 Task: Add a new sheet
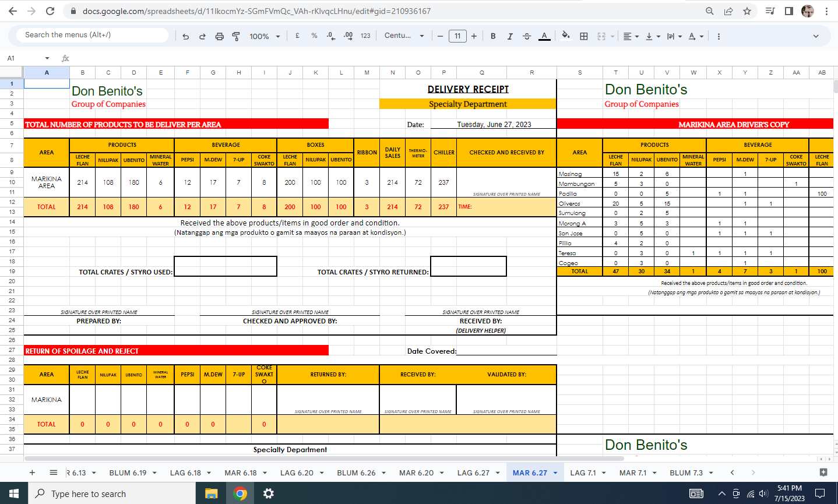pos(32,473)
